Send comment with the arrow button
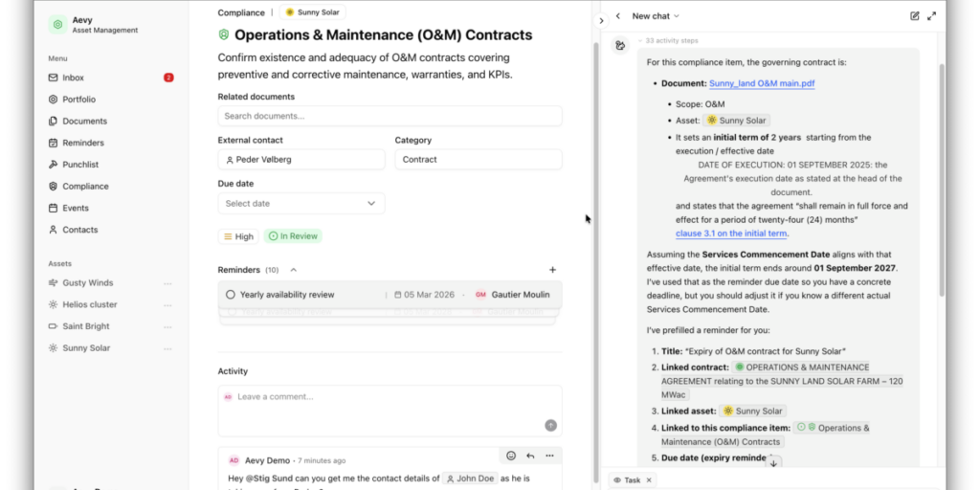 coord(550,425)
